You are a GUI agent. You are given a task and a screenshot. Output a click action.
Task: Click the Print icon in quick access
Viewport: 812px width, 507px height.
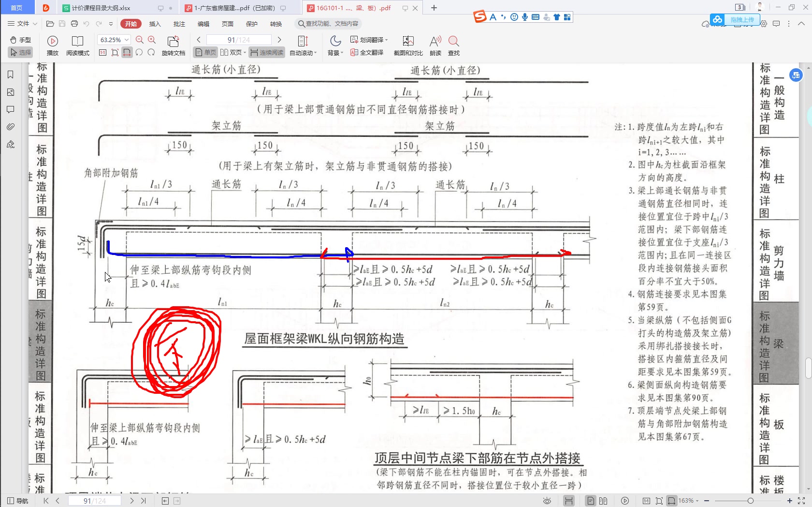(x=74, y=24)
